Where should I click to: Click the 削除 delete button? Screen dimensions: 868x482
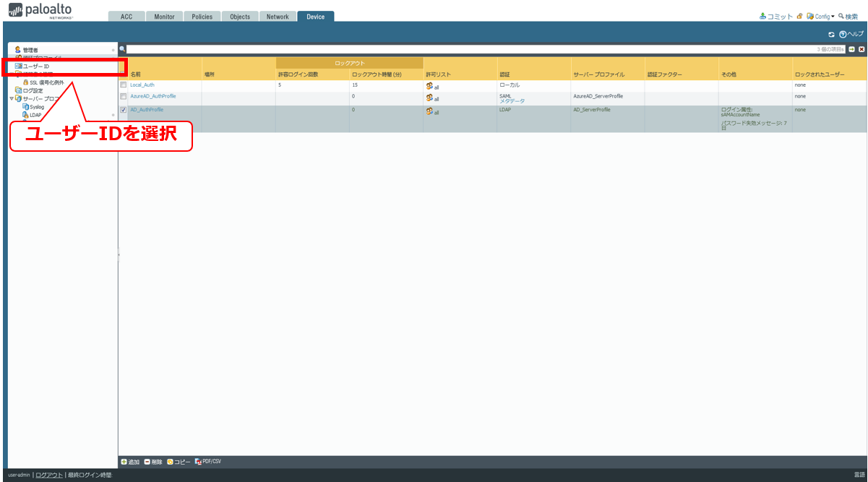(x=153, y=462)
